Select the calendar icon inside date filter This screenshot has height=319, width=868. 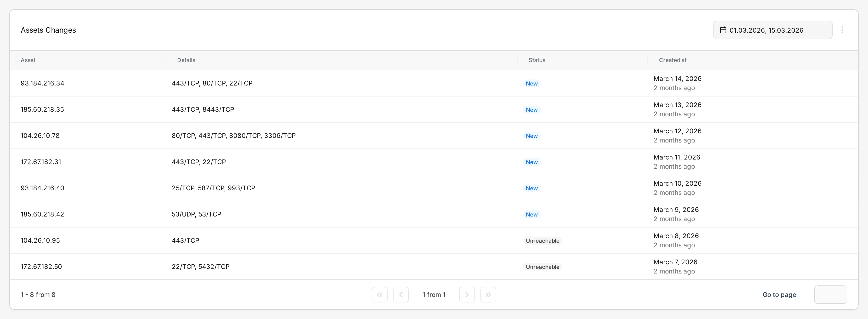723,30
